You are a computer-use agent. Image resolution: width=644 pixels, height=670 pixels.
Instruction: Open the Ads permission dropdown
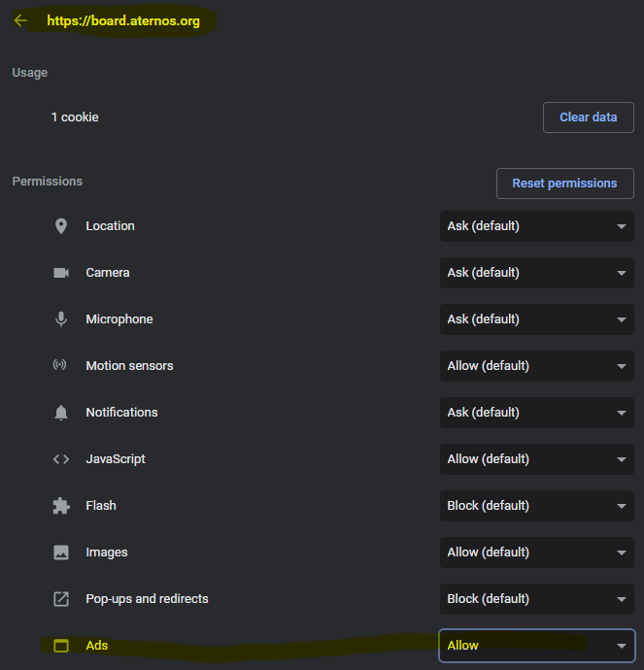point(537,645)
